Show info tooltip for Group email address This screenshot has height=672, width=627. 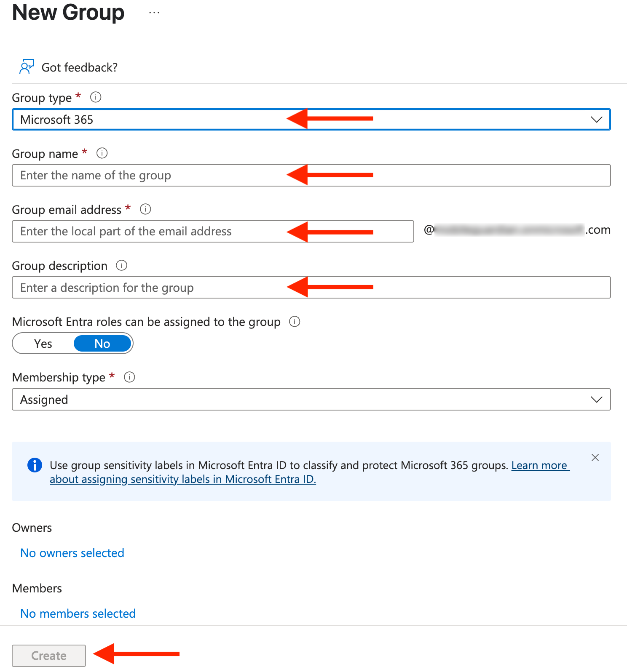coord(145,209)
